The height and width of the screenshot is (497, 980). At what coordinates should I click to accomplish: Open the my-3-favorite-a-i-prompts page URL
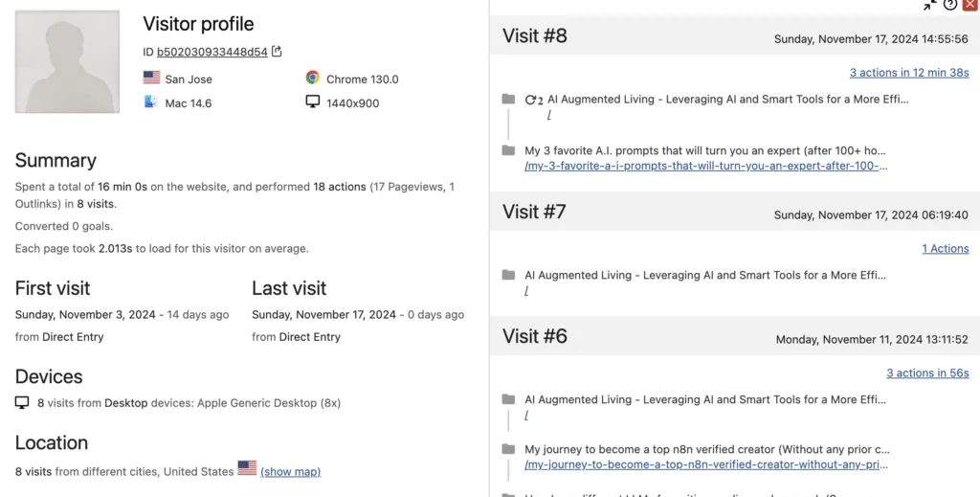pyautogui.click(x=705, y=166)
